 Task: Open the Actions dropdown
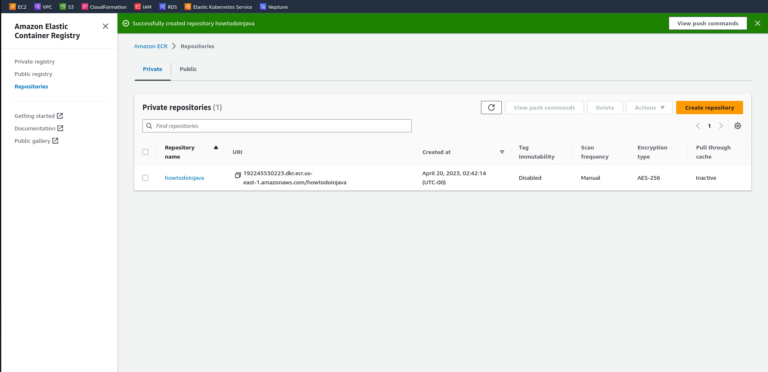coord(649,108)
